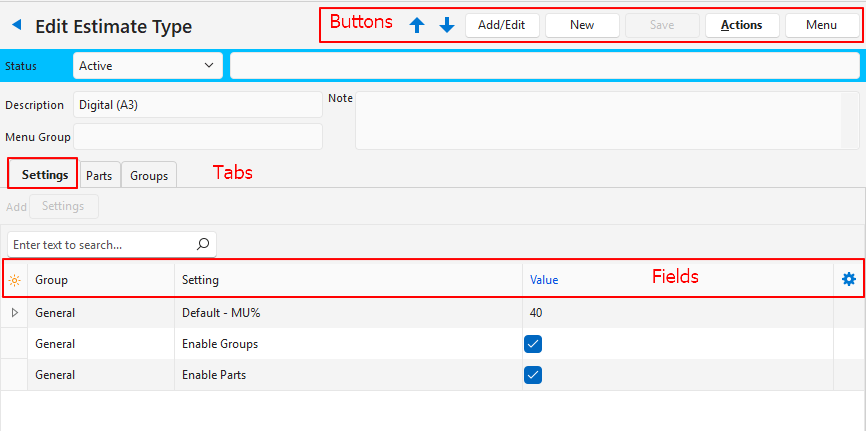866x431 pixels.
Task: Sort by the Value column header
Action: [x=544, y=280]
